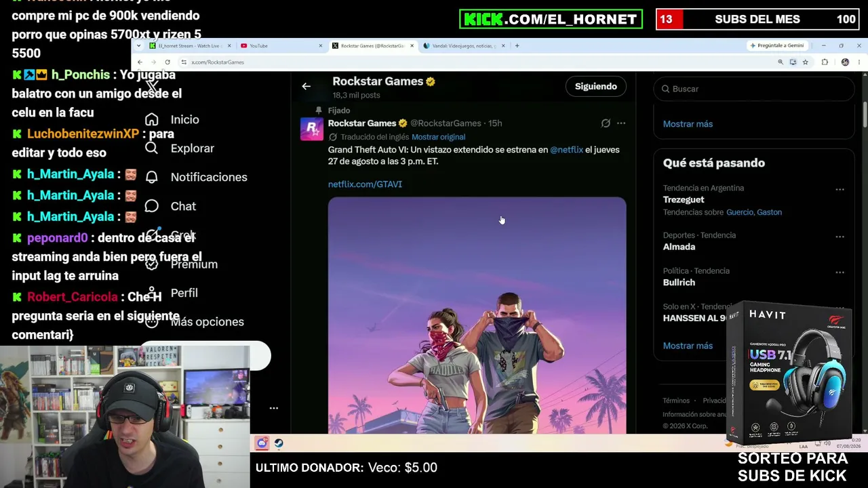This screenshot has height=488, width=868.
Task: Open the Bullrich trend
Action: (679, 283)
